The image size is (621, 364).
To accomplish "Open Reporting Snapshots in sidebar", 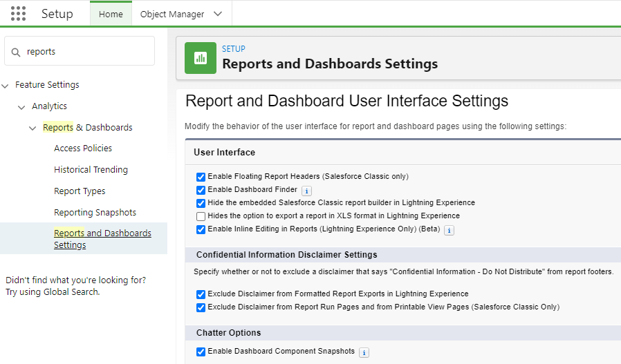I will (x=95, y=213).
